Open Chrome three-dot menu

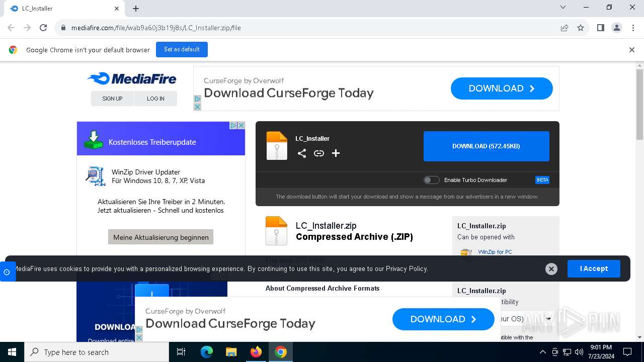tap(633, 28)
